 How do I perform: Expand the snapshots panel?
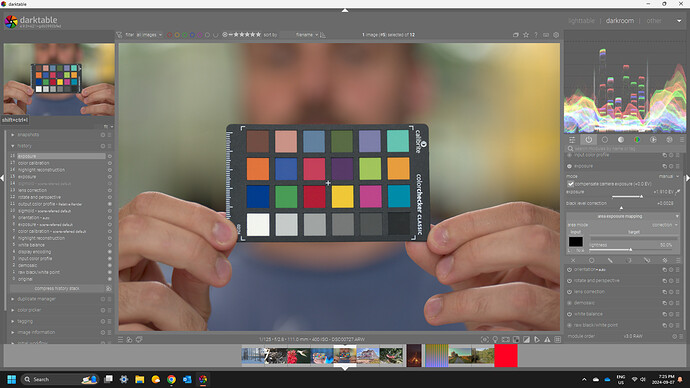point(28,135)
